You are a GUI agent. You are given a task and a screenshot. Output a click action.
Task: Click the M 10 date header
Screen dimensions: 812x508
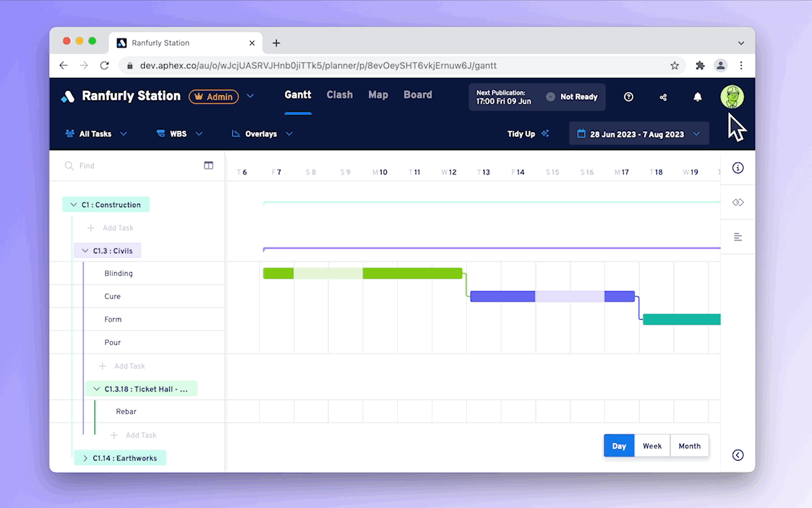coord(380,173)
